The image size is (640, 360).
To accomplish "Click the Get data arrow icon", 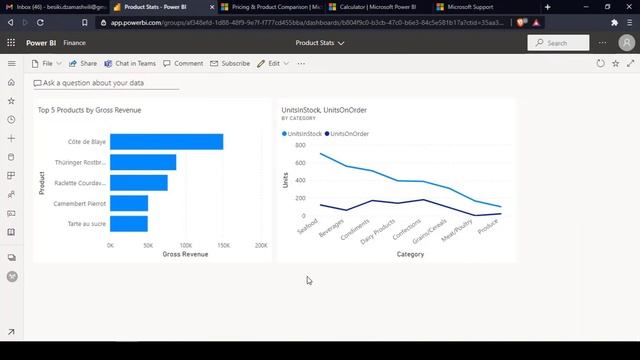I will pos(11,332).
